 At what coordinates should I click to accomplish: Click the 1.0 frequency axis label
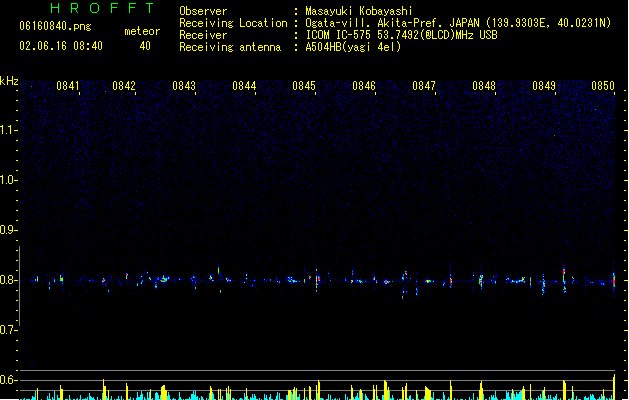point(8,180)
